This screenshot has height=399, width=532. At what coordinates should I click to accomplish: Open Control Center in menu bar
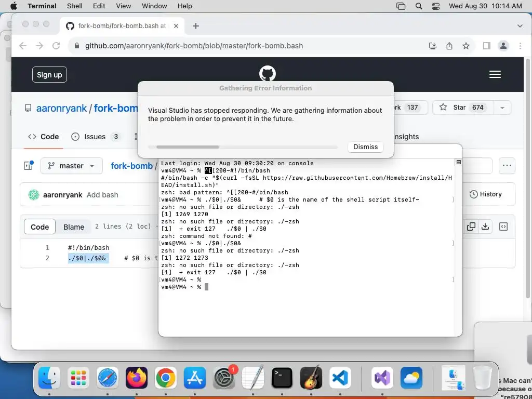coord(436,6)
